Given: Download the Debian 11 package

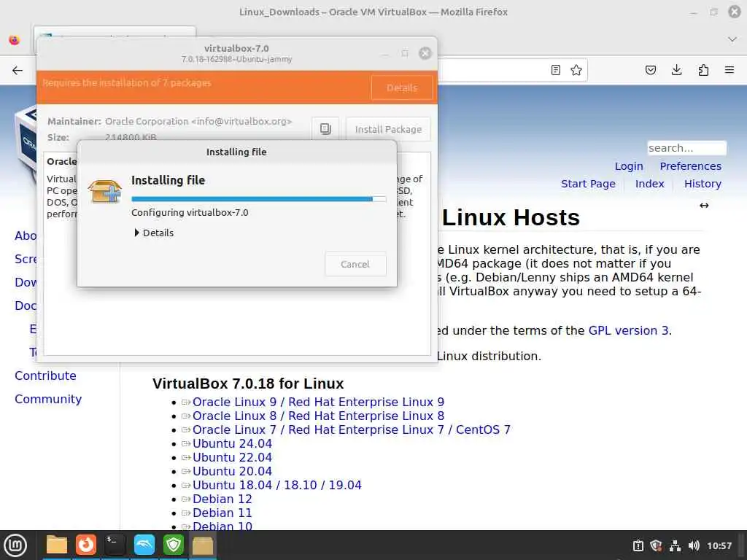Looking at the screenshot, I should [222, 513].
